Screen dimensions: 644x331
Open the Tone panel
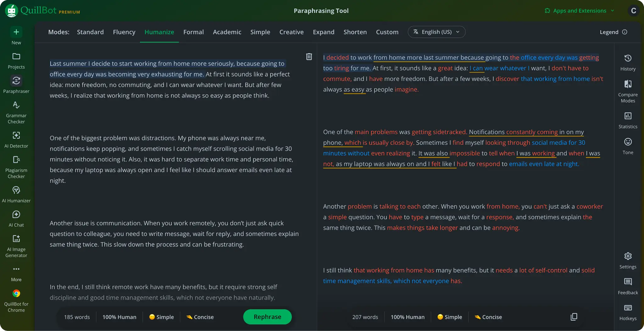click(x=627, y=144)
